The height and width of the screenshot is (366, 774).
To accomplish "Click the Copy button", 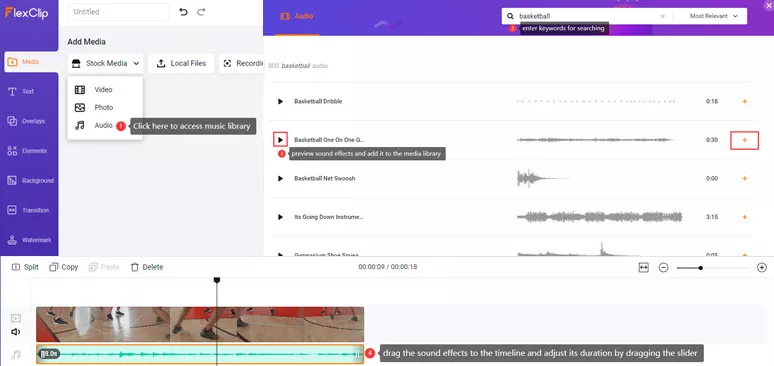I will click(64, 267).
